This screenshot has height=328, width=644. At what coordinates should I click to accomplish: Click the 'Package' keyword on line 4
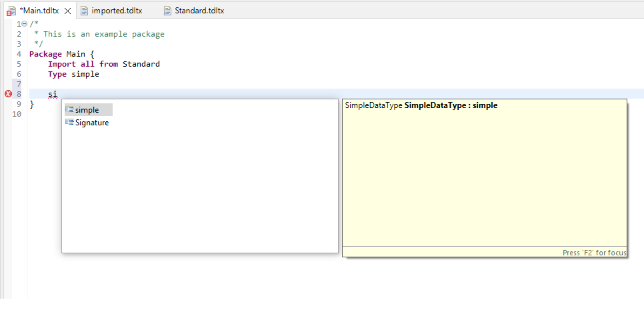45,54
